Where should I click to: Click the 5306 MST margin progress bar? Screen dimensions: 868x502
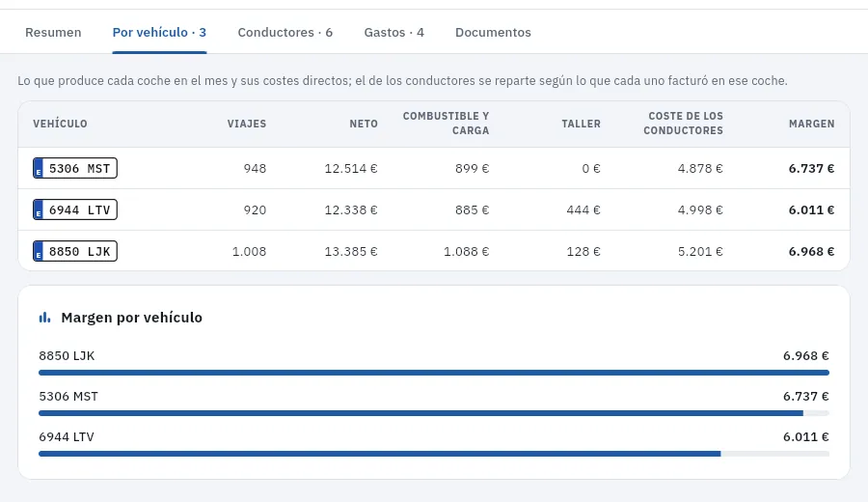[434, 413]
